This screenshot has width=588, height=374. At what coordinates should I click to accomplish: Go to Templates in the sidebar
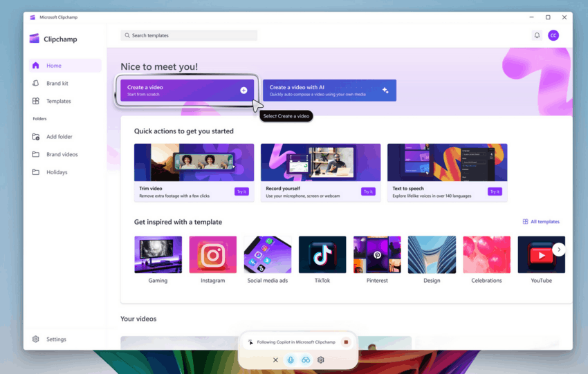(x=65, y=101)
